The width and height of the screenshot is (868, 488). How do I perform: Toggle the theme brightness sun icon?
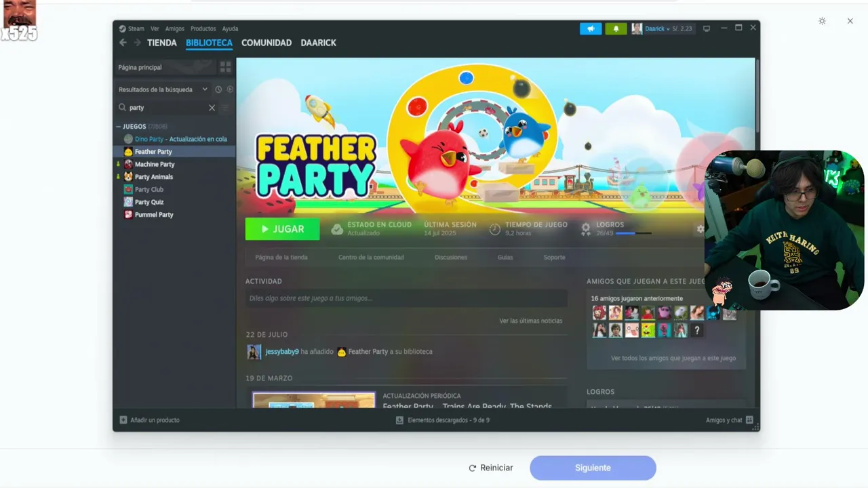822,21
